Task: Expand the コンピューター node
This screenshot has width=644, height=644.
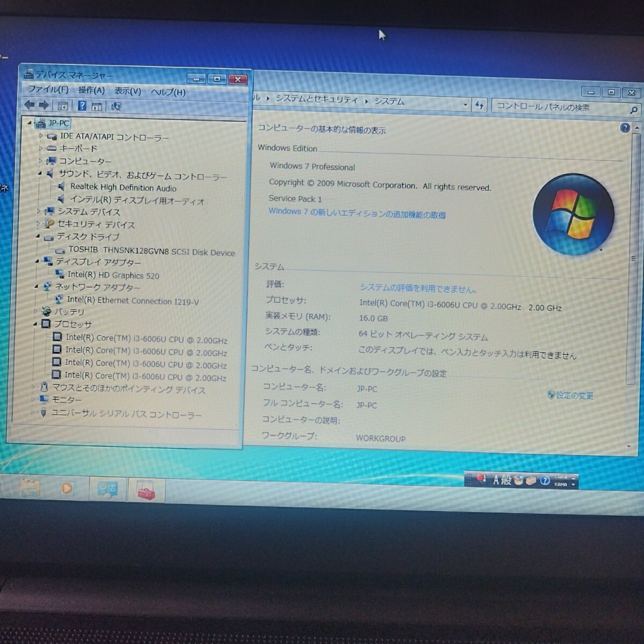Action: pos(40,160)
